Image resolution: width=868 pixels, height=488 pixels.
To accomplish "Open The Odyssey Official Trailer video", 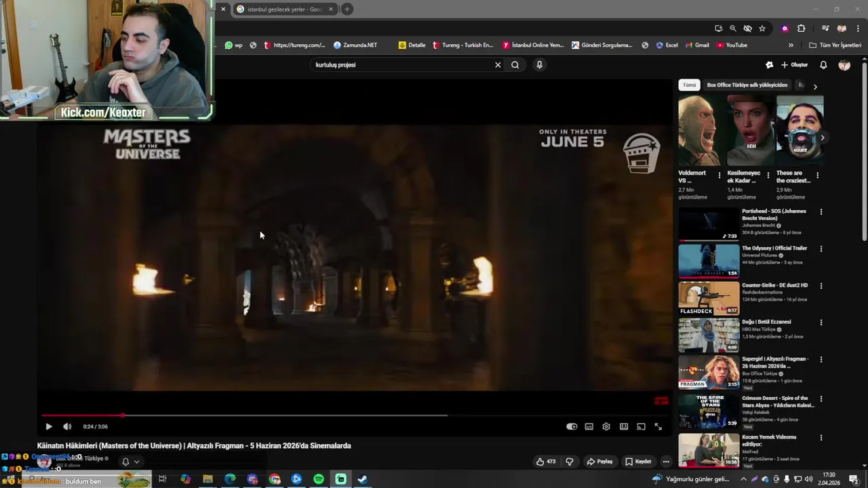I will (709, 261).
